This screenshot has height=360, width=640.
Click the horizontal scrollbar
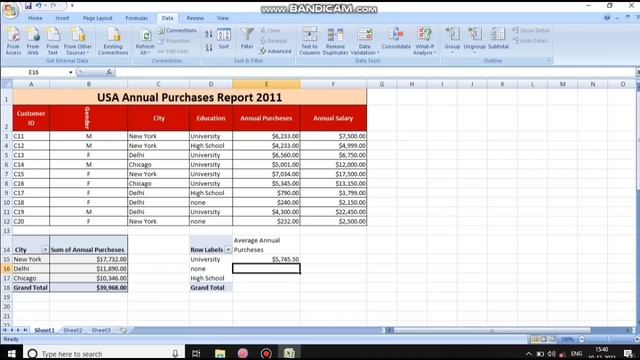coord(492,330)
